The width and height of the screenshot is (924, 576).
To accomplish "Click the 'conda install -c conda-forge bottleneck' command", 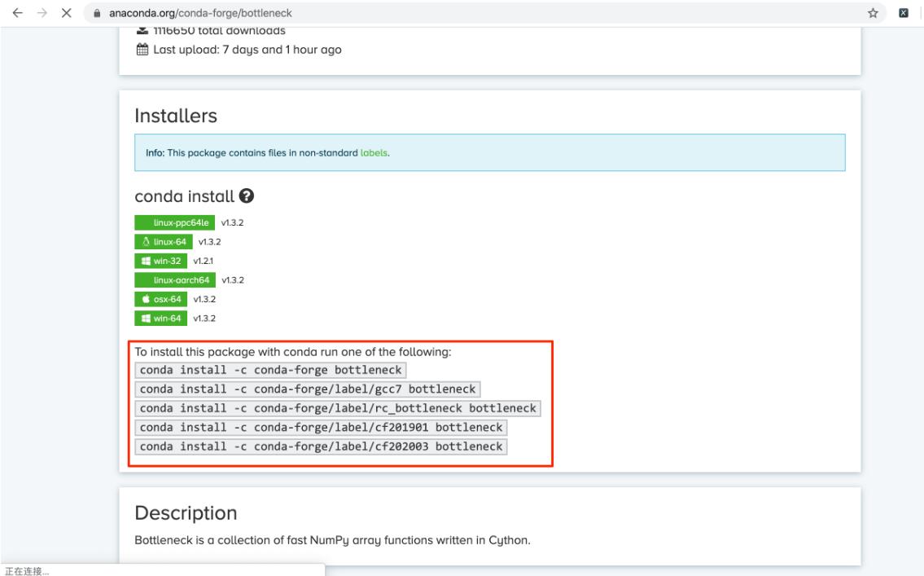I will (270, 370).
